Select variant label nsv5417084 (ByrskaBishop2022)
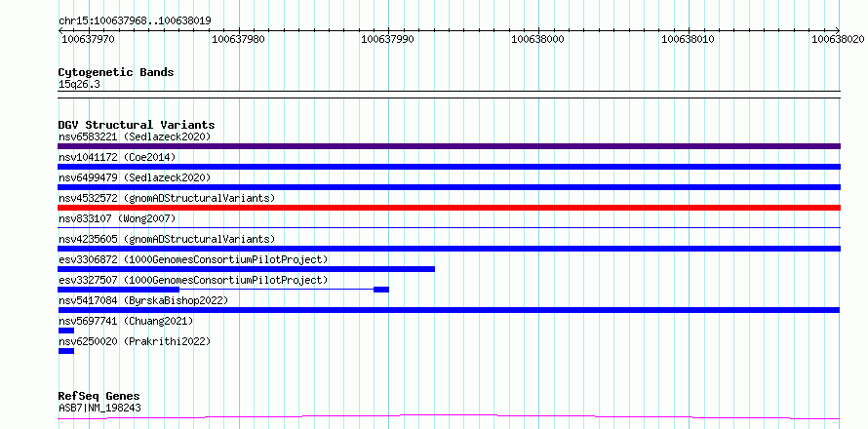 143,300
